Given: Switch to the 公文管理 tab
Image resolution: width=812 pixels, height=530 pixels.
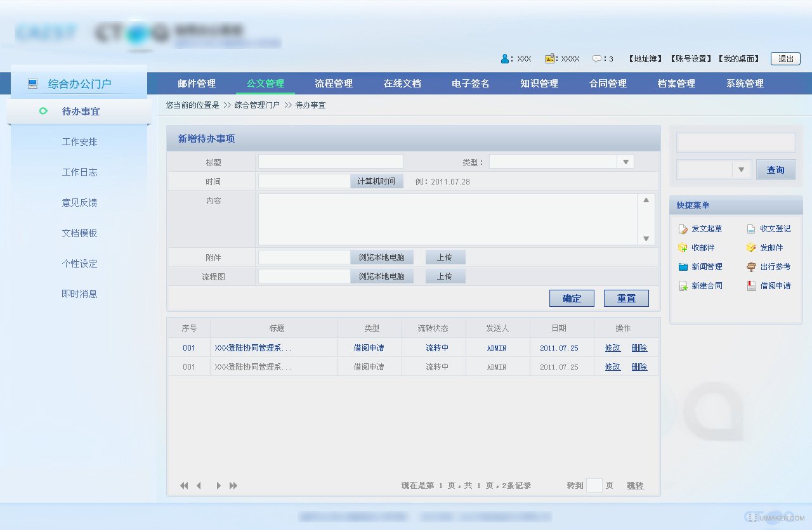Looking at the screenshot, I should [265, 83].
